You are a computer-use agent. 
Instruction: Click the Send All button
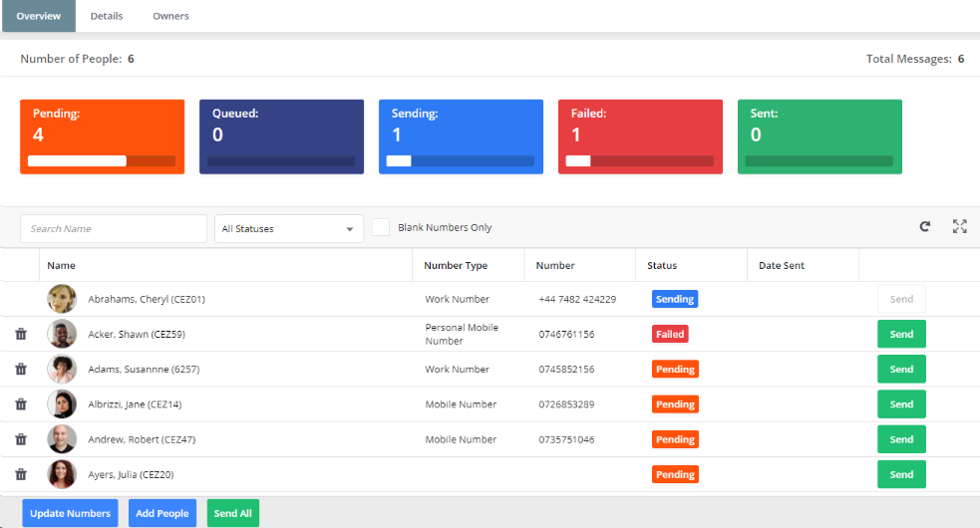(232, 513)
